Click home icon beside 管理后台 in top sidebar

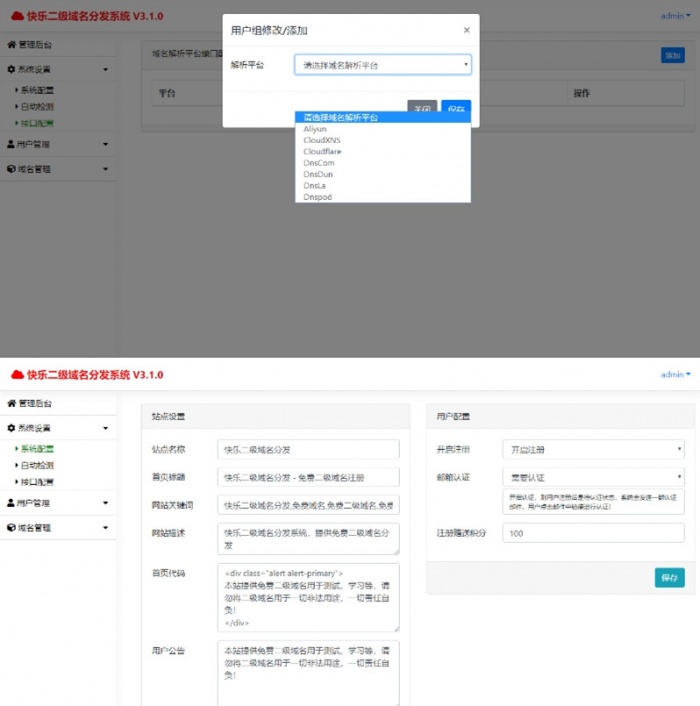pos(12,44)
